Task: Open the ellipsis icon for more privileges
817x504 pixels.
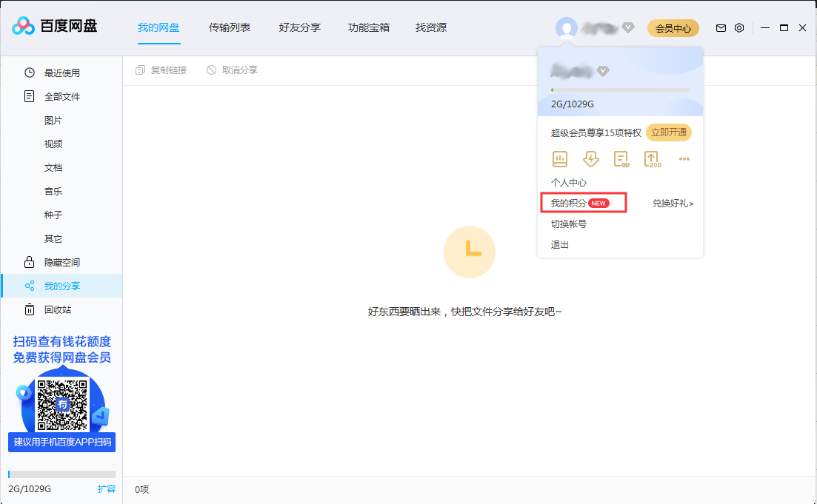Action: click(x=684, y=158)
